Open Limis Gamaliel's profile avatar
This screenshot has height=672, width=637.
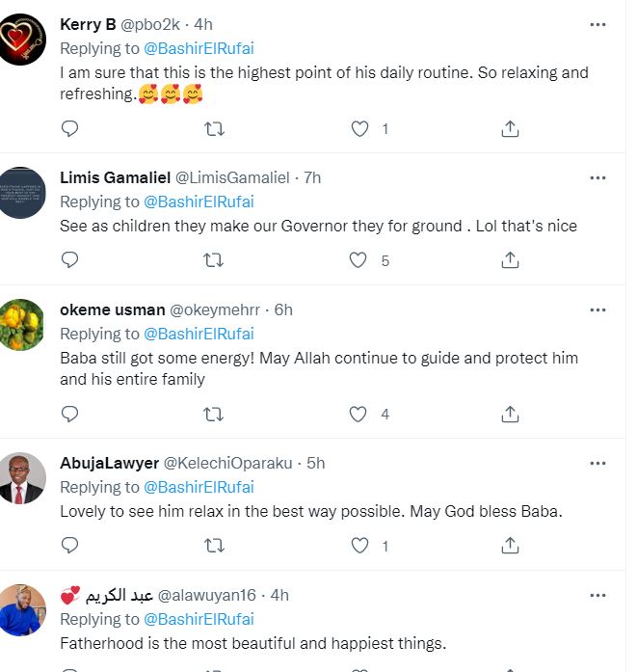(x=22, y=192)
